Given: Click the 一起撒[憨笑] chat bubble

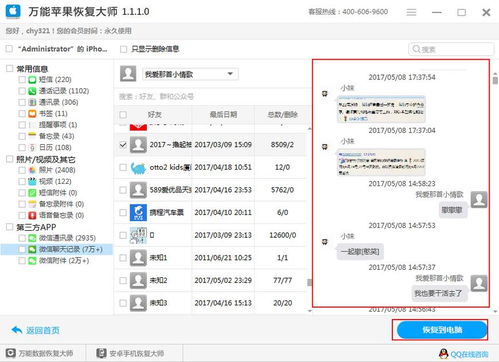Looking at the screenshot, I should [360, 251].
